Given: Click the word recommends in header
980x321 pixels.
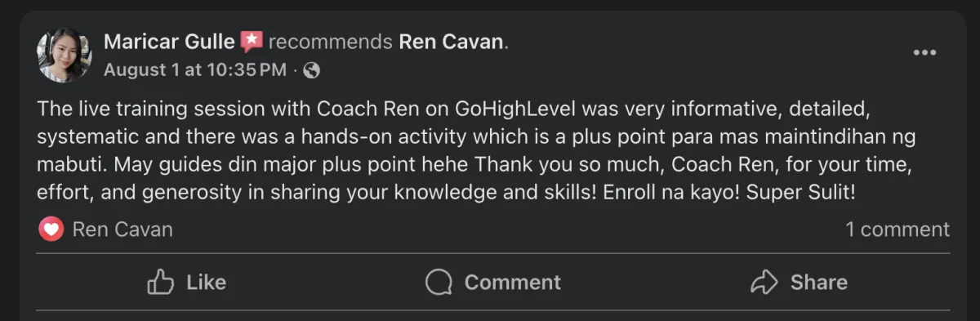Looking at the screenshot, I should (331, 41).
